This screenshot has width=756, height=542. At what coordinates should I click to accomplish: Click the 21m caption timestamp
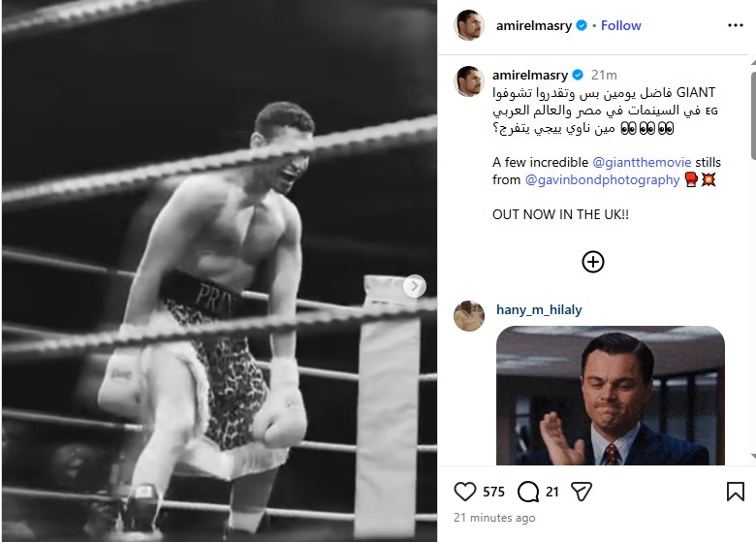click(x=604, y=75)
